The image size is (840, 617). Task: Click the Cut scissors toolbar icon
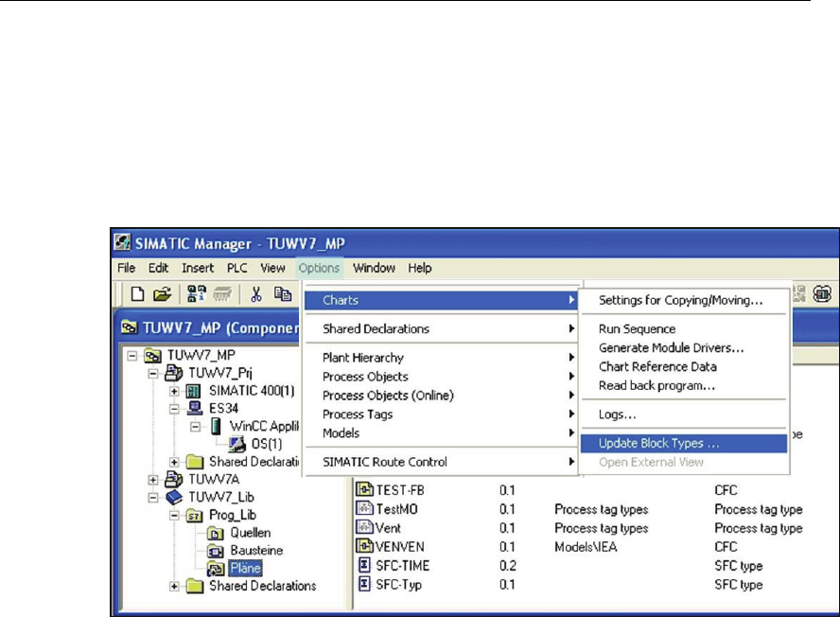256,293
